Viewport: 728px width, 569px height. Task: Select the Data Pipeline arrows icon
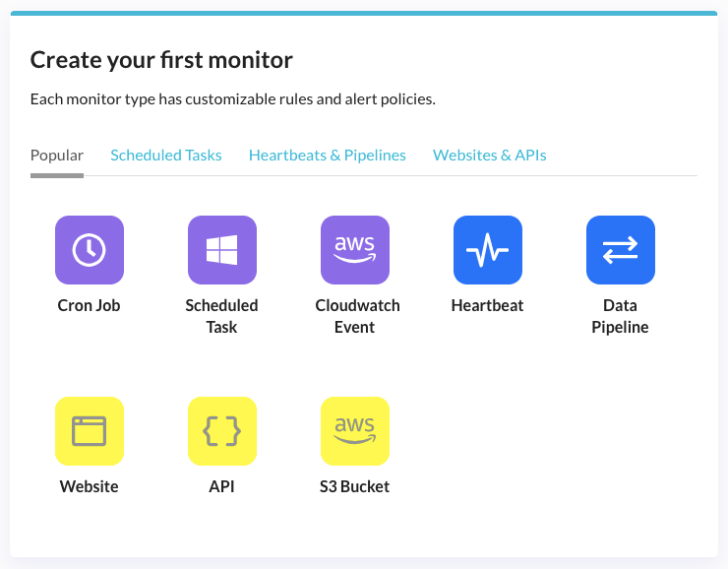pyautogui.click(x=620, y=250)
